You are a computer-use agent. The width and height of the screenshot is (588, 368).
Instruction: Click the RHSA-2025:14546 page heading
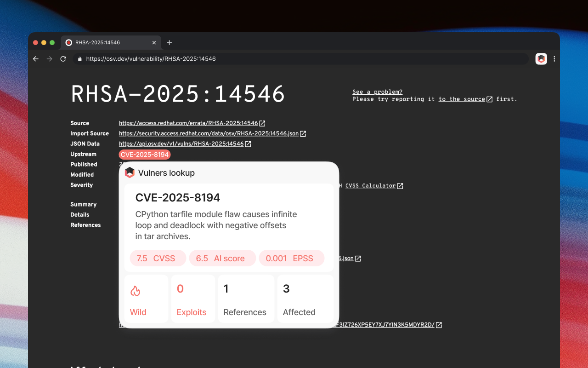(x=178, y=94)
